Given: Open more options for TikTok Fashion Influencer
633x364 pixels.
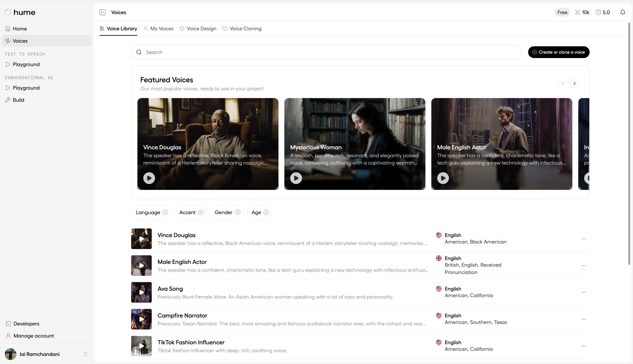Looking at the screenshot, I should [x=583, y=346].
